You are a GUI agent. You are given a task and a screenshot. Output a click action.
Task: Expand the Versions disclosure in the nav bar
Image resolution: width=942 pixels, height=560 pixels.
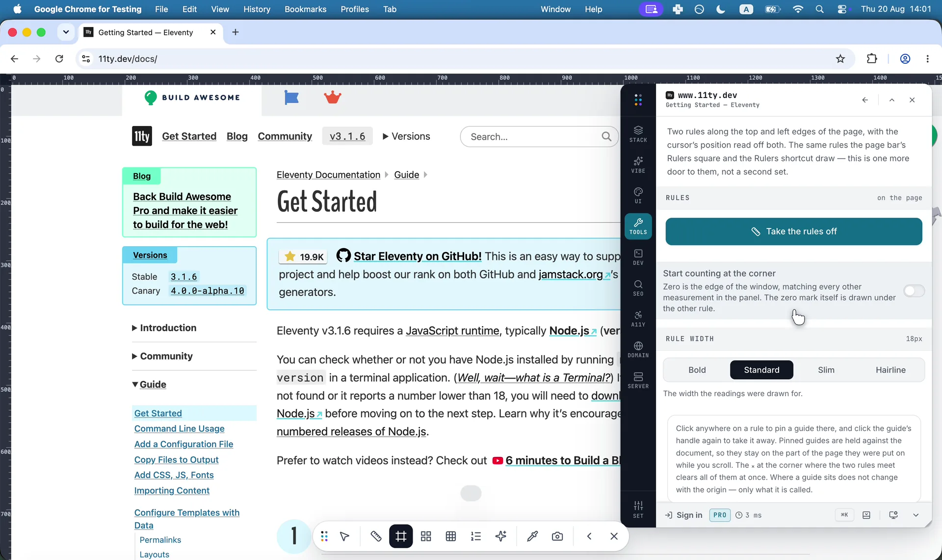[406, 136]
